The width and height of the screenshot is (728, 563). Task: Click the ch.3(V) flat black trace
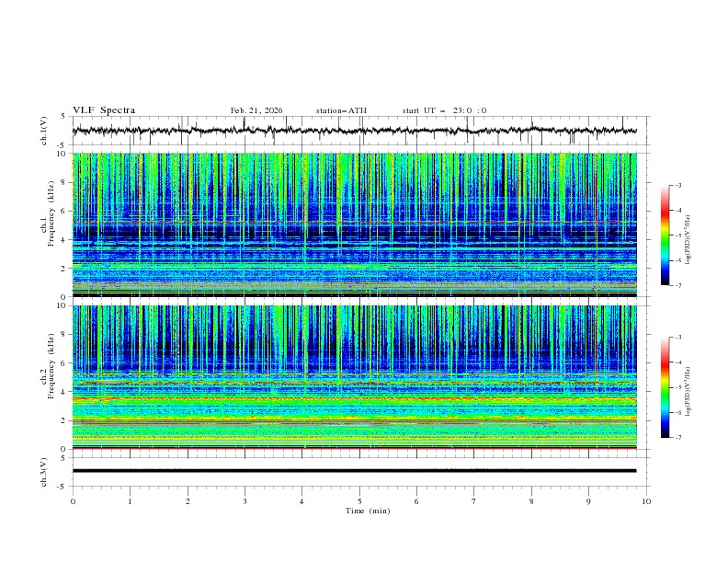click(354, 471)
